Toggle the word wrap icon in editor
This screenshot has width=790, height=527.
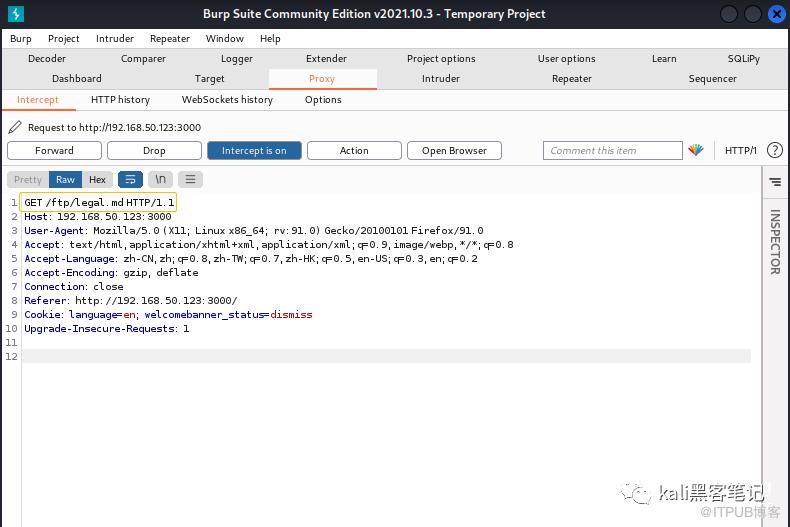click(130, 180)
